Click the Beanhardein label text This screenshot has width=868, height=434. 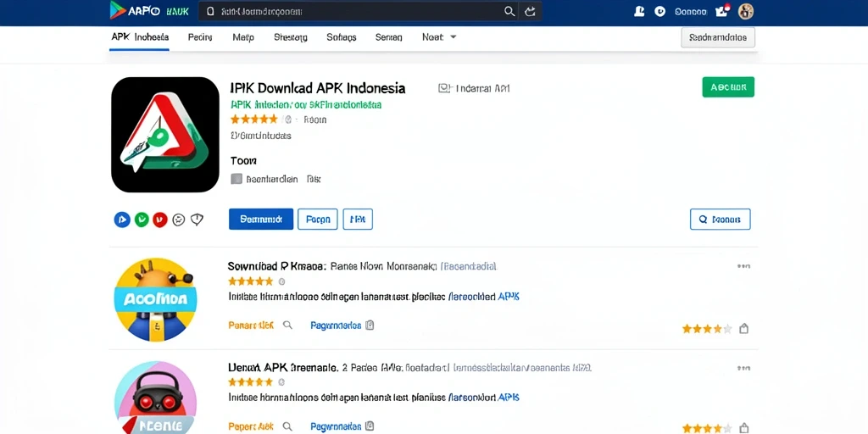tap(272, 180)
